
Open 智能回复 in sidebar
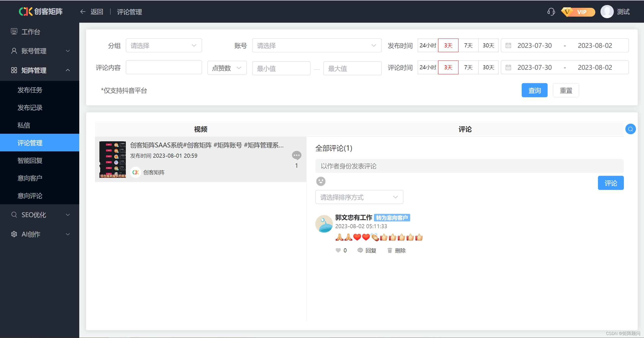[30, 160]
